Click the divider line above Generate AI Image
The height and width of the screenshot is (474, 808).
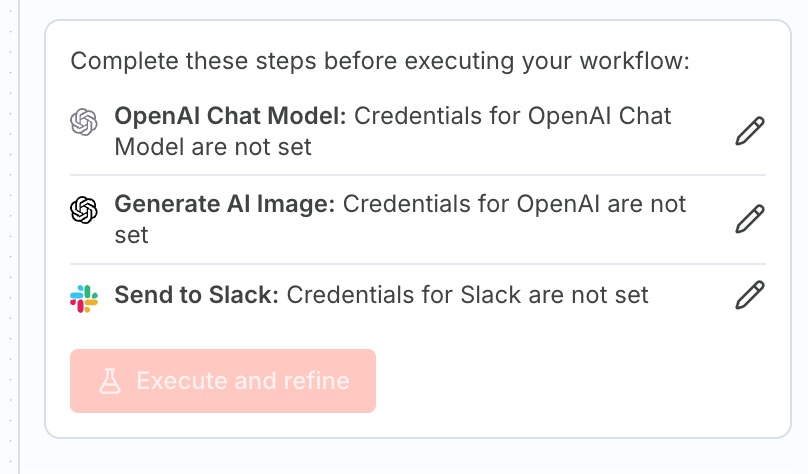418,176
